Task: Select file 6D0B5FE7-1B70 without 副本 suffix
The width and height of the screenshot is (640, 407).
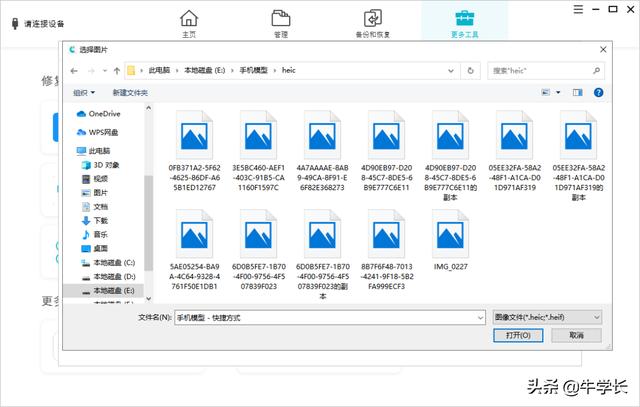Action: [x=258, y=250]
